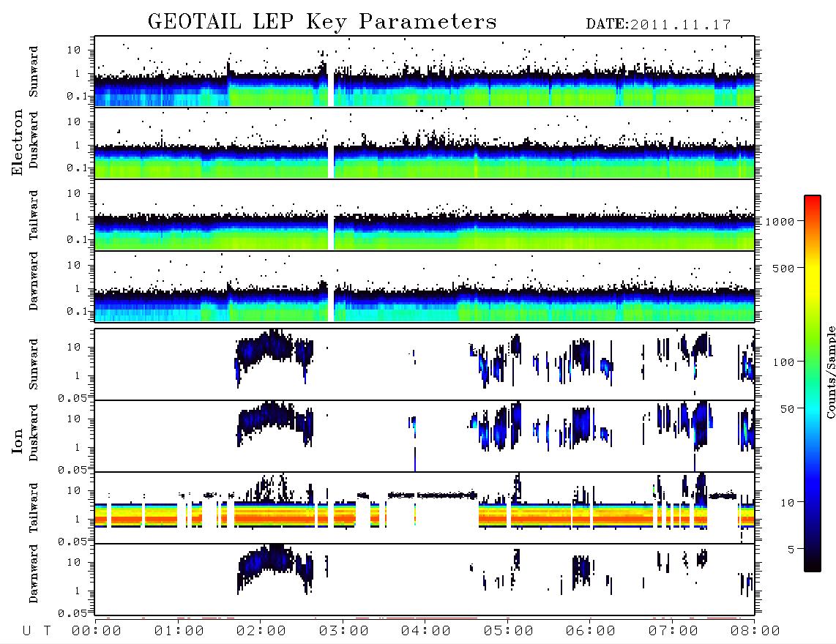Viewport: 836px width, 644px height.
Task: Click the "07:00" time tick label
Action: 673,632
